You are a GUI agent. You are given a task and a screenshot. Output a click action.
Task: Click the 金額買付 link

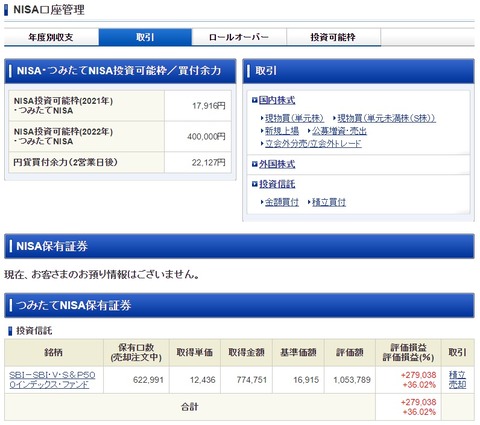[282, 202]
